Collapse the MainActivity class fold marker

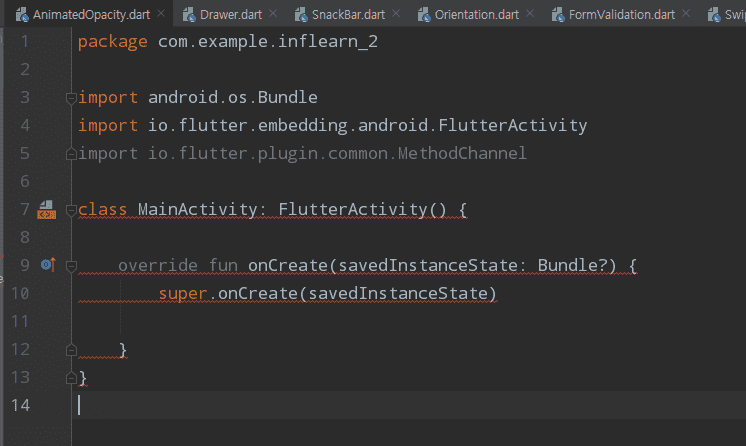[x=70, y=210]
